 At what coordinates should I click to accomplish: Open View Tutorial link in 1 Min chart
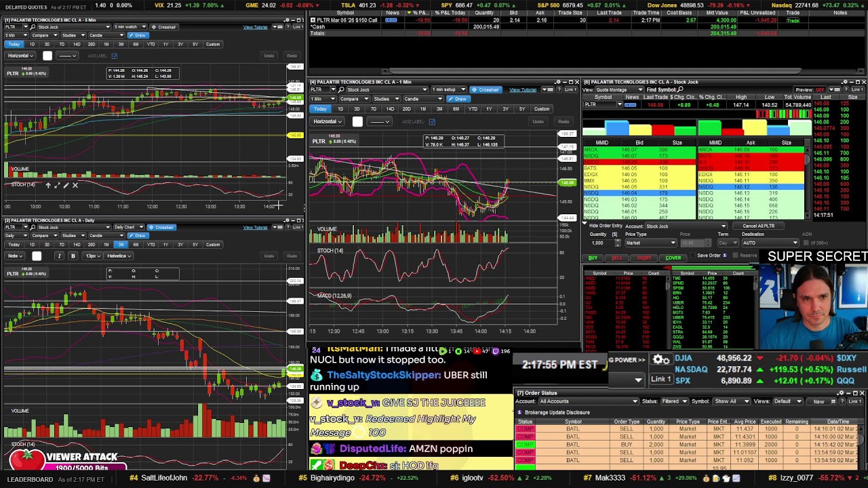523,90
